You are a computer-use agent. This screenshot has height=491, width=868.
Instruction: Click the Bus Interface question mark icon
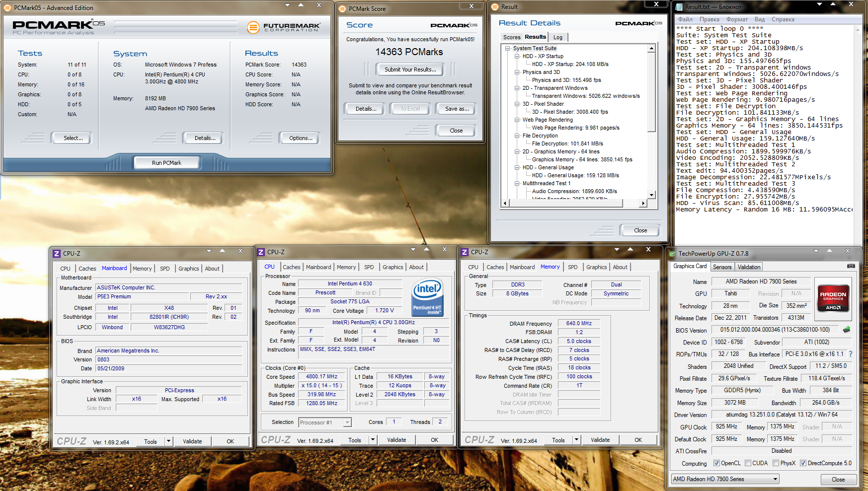pos(851,354)
